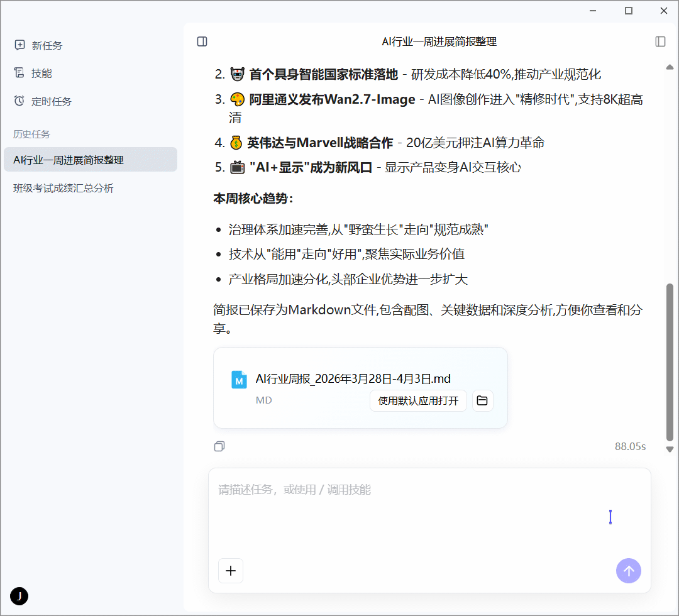Click the plus attachment button
The height and width of the screenshot is (616, 679).
[x=231, y=571]
